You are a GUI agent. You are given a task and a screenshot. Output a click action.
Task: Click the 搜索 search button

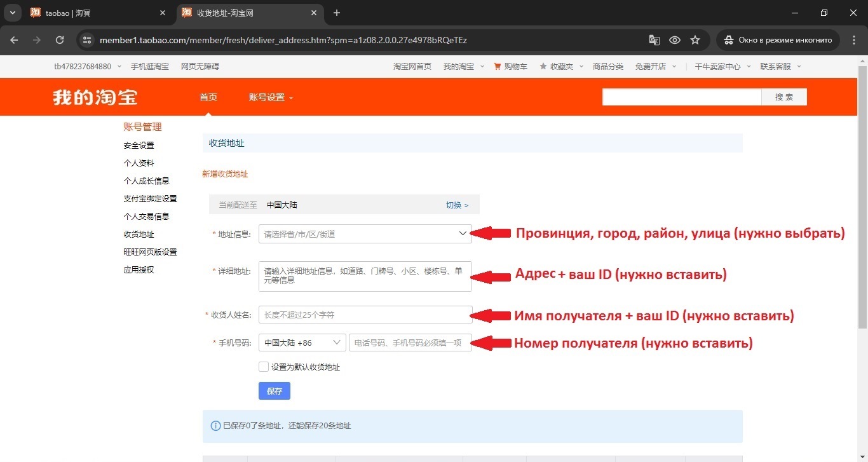[x=784, y=97]
